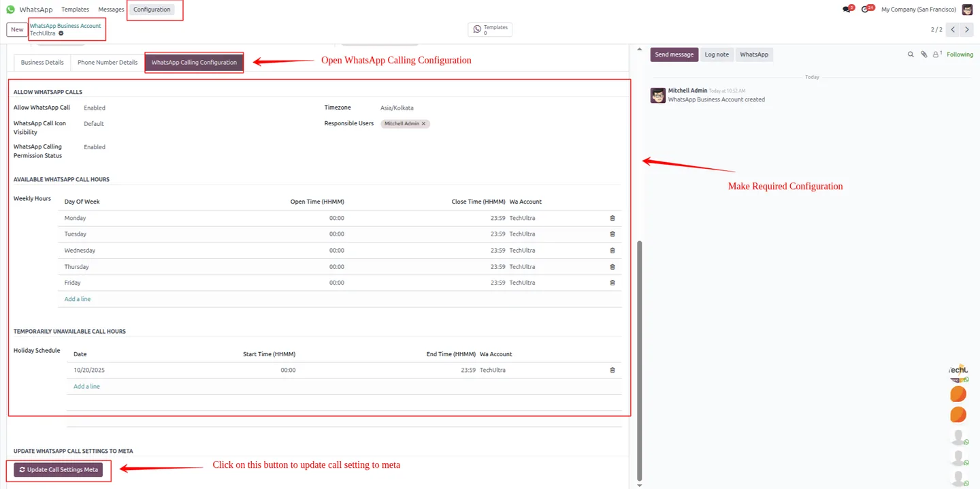Viewport: 980px width, 489px height.
Task: Click the 2 / 2 pager counter
Action: [x=936, y=29]
